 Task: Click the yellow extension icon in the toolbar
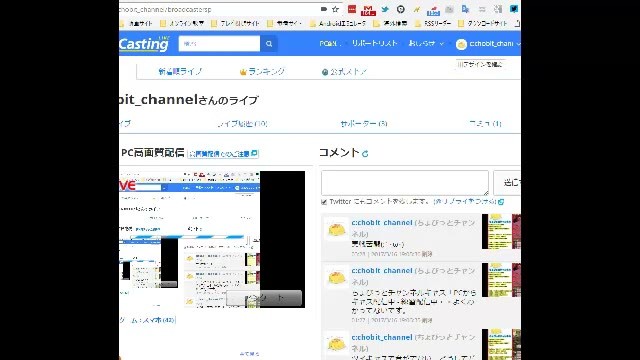click(x=417, y=9)
